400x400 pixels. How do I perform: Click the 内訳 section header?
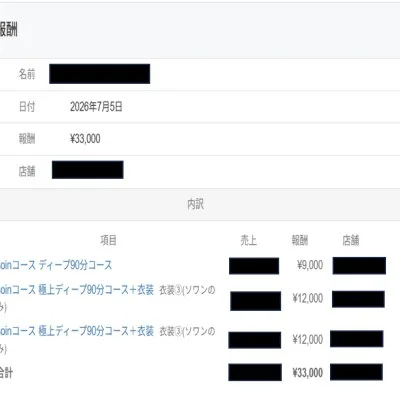[196, 204]
